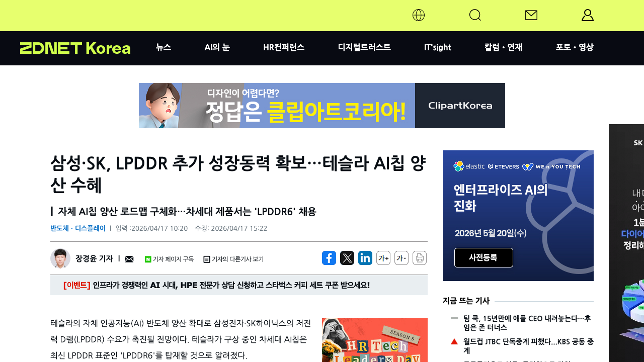Open reporter 장경윤 기자 name link
The image size is (644, 362).
[94, 258]
